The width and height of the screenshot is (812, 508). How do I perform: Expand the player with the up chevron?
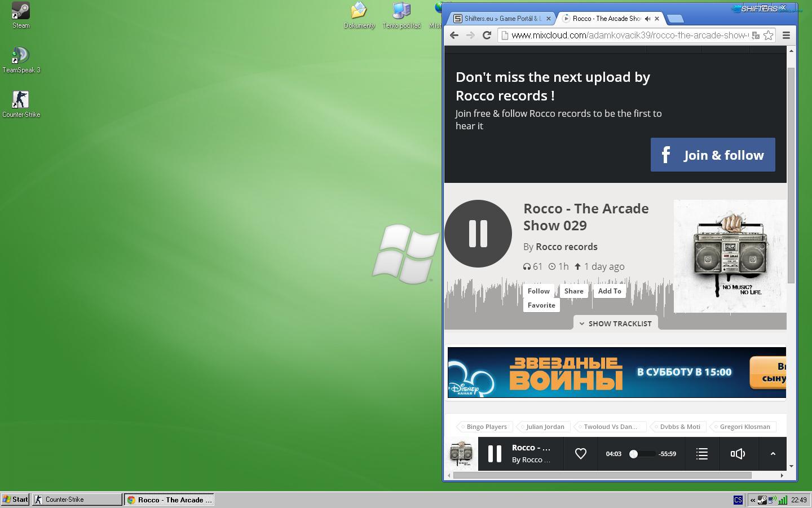coord(773,454)
